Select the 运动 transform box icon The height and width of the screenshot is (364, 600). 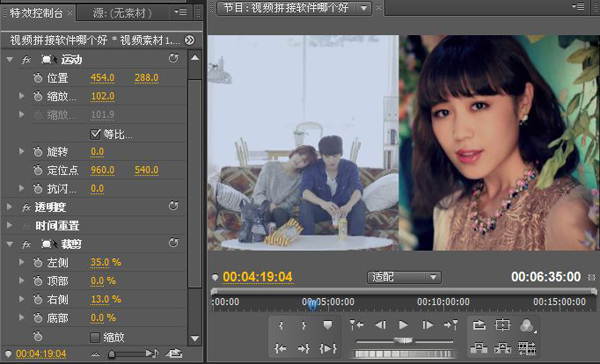pyautogui.click(x=49, y=60)
